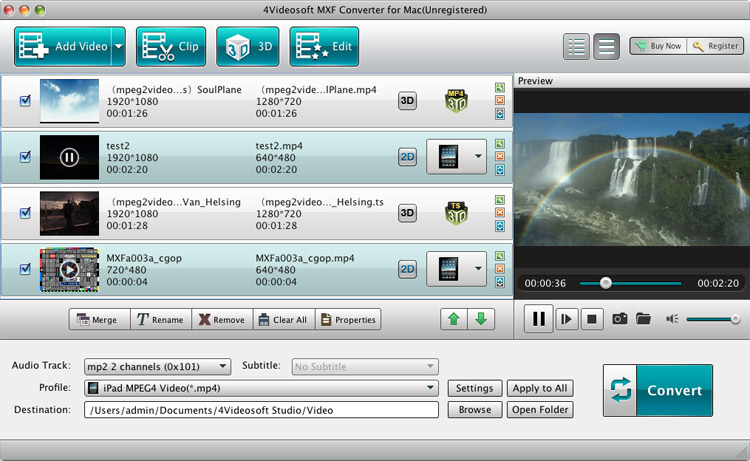This screenshot has width=750, height=461.
Task: Switch to compact list view
Action: [606, 46]
